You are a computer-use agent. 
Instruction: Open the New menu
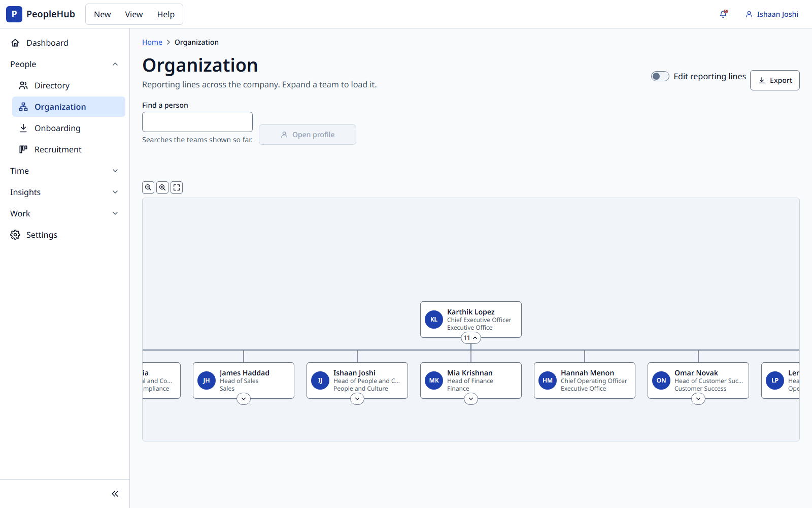[x=102, y=14]
